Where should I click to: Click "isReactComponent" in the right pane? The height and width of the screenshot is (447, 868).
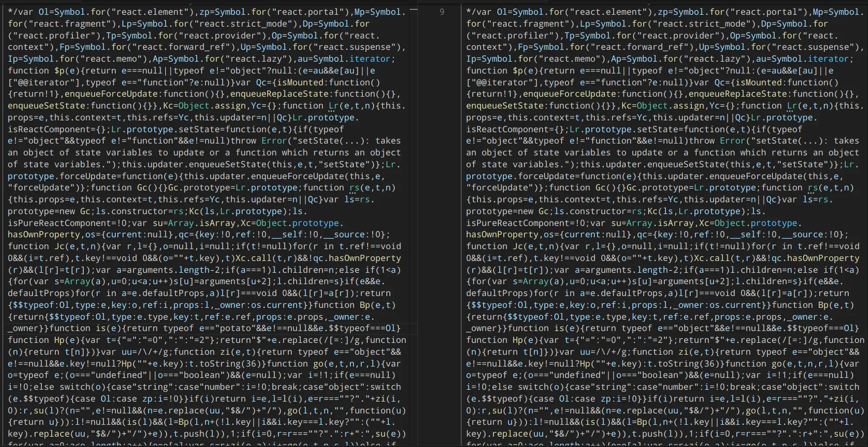point(507,129)
